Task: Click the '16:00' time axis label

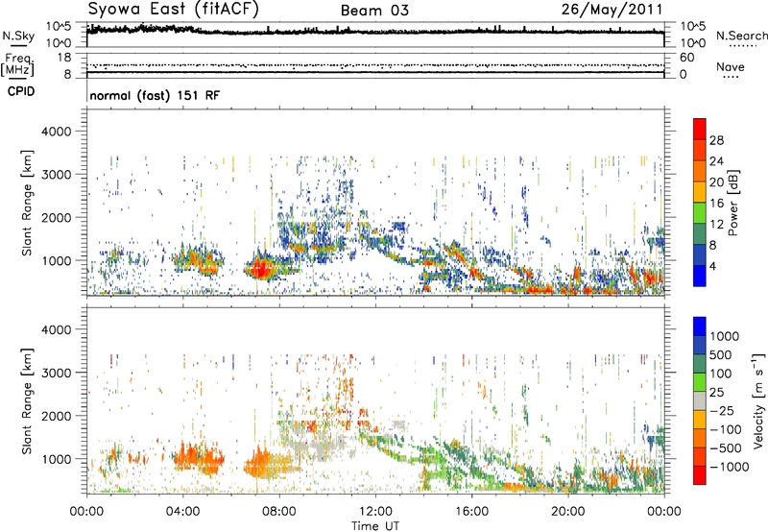Action: coord(471,512)
